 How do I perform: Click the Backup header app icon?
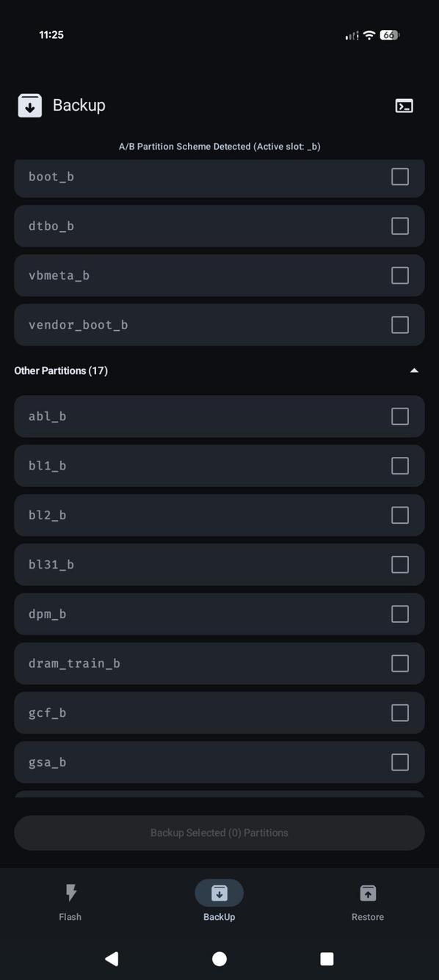pos(29,105)
